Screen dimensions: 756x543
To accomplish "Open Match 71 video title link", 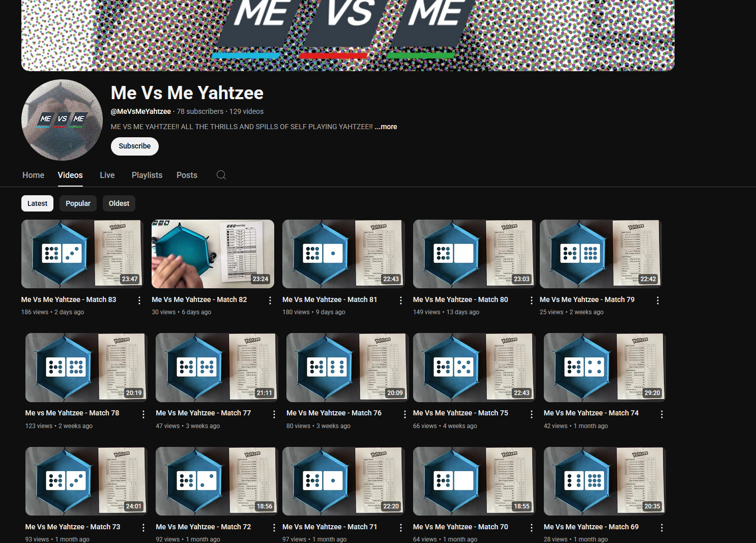I will (330, 527).
